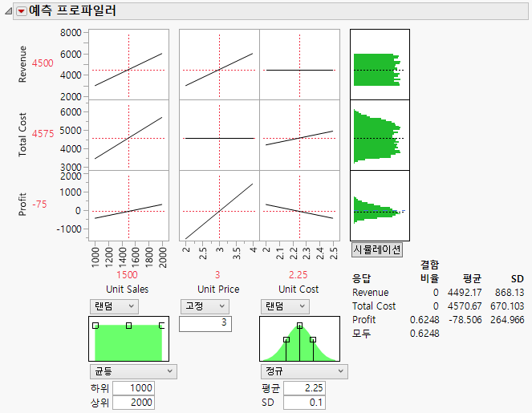Viewport: 532px width, 413px height.
Task: Click the Total Cost simulation histogram
Action: click(380, 135)
